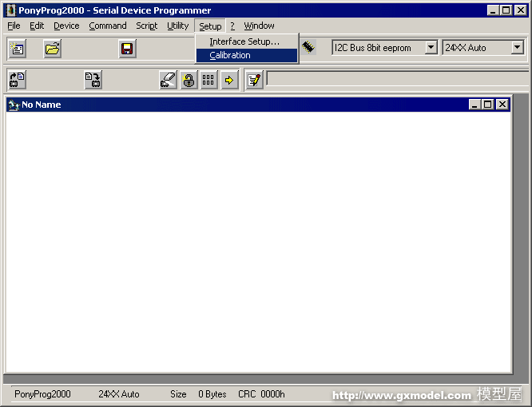532x407 pixels.
Task: Click the toolbar text field beside note icon
Action: (x=395, y=79)
